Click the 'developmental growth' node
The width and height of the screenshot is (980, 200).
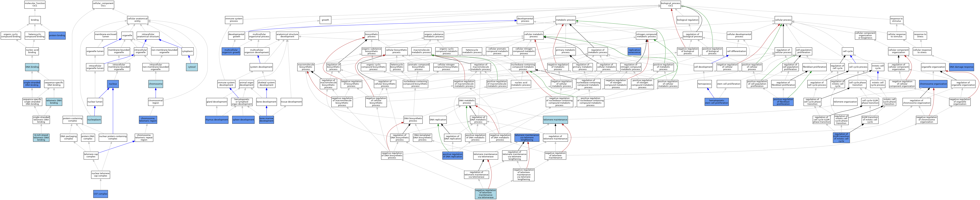(x=236, y=35)
